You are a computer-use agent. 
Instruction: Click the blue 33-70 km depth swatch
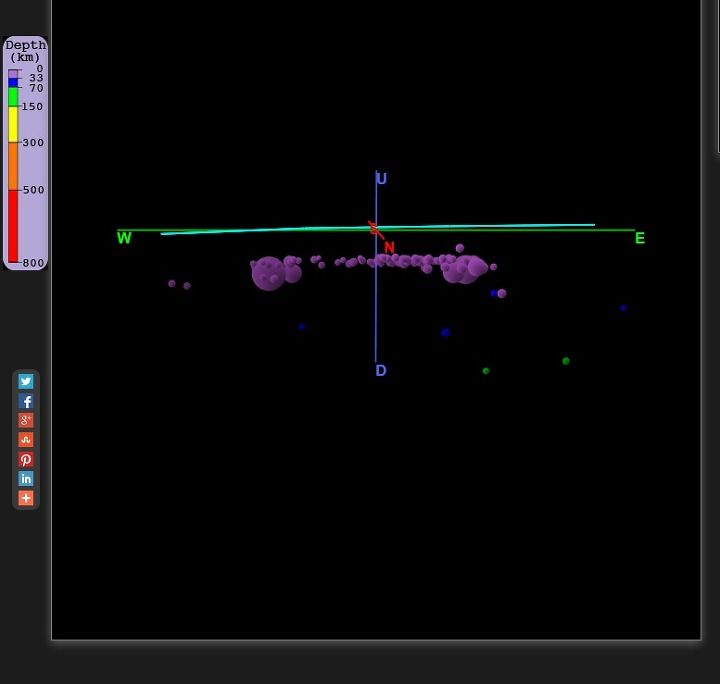click(13, 83)
